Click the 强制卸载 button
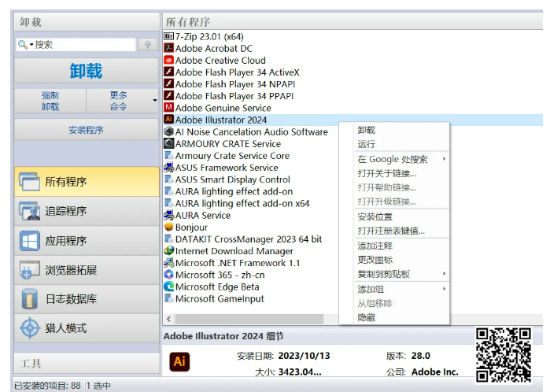Screen dimensions: 550x392 click(x=50, y=101)
